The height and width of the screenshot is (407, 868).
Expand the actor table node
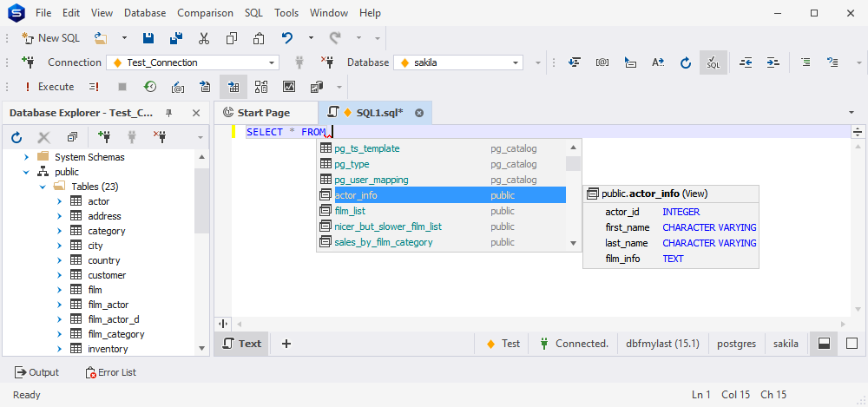click(59, 201)
